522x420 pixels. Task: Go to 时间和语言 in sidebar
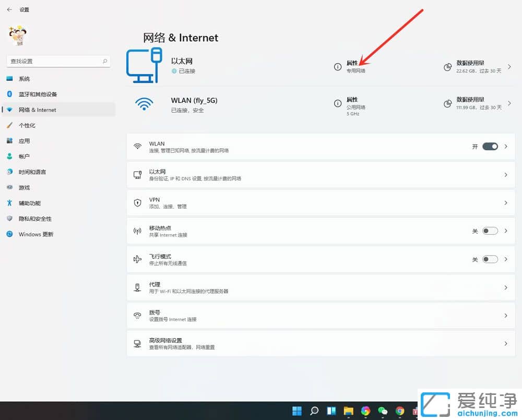point(58,172)
